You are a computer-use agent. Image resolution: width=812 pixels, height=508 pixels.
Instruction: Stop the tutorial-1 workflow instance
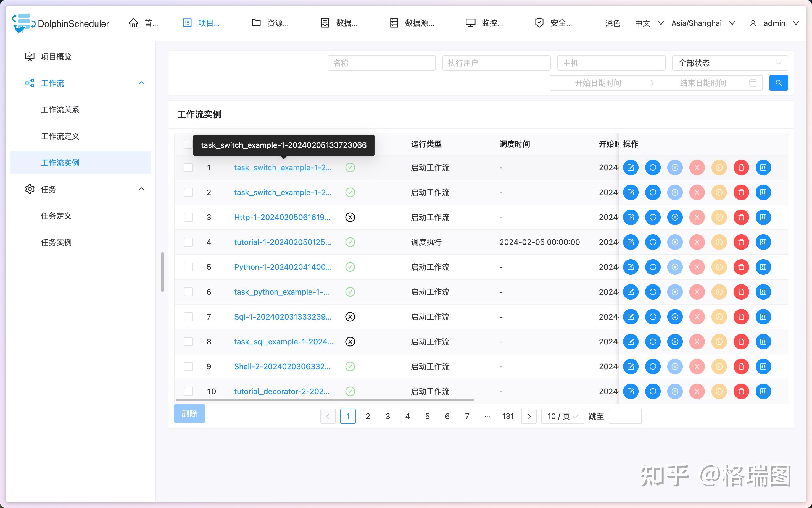click(675, 242)
